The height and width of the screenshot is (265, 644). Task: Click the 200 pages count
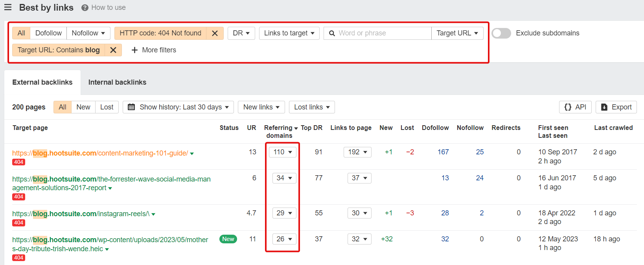coord(29,107)
